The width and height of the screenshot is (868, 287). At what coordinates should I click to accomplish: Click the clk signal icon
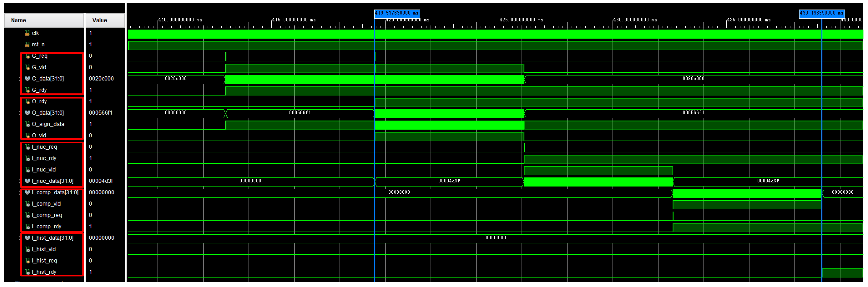tap(27, 33)
